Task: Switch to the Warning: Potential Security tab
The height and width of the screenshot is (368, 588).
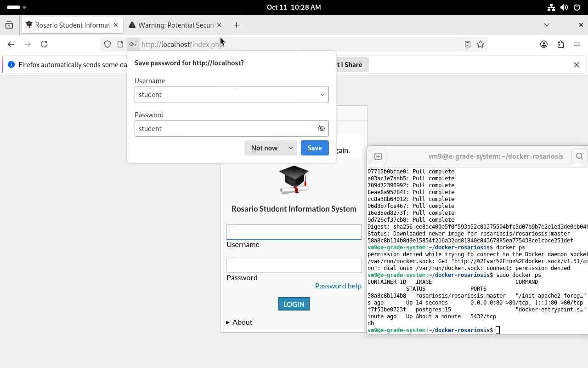Action: point(175,25)
